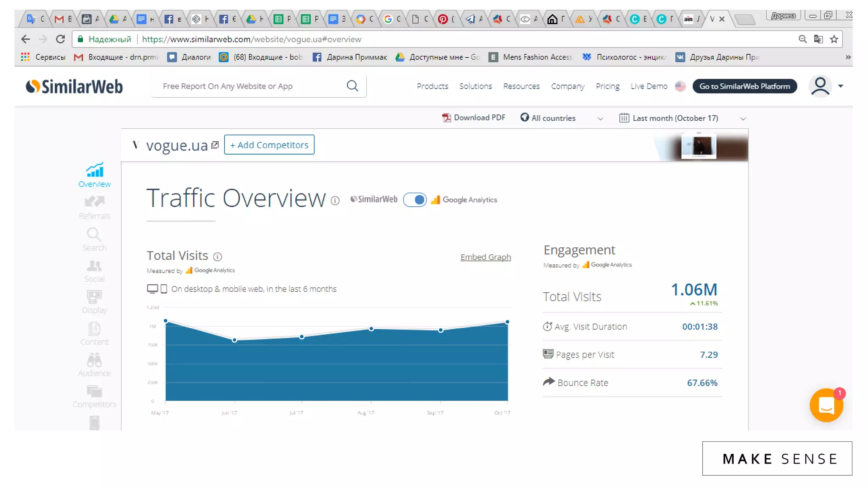Viewport: 868px width, 488px height.
Task: Open the orange chat widget
Action: (x=826, y=405)
